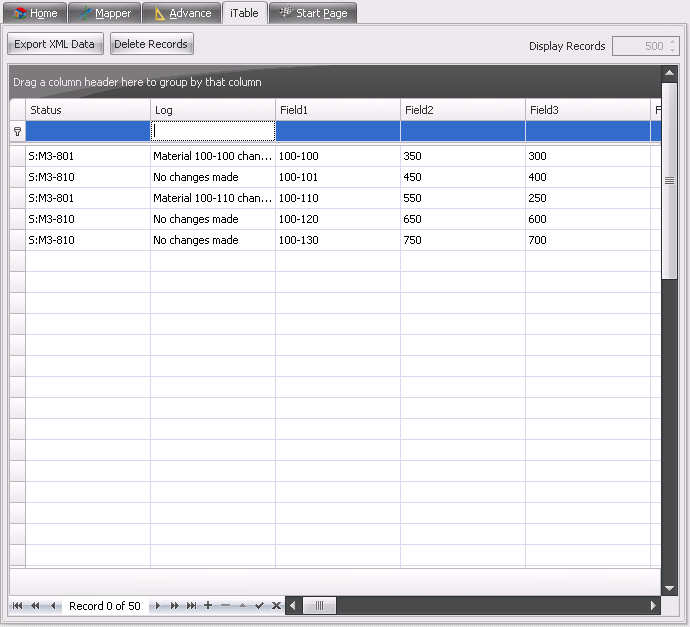Go to next record arrow
This screenshot has height=627, width=690.
click(x=157, y=606)
